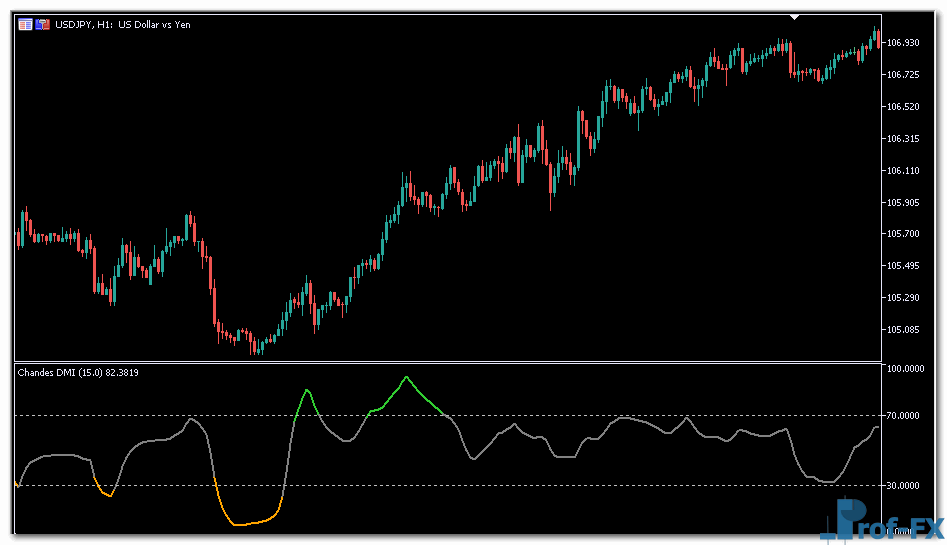Viewport: 947px width, 545px height.
Task: Click the 106.110 price on the scale
Action: point(903,170)
